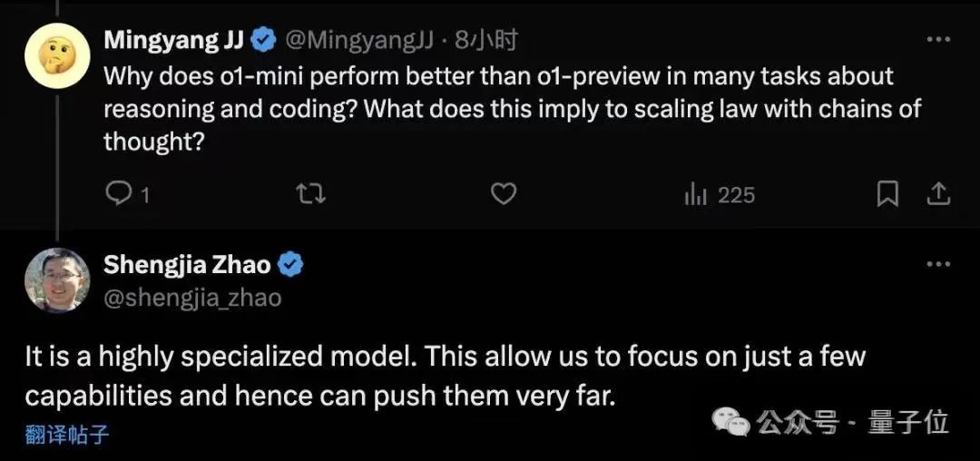Like the o1-mini question tweet

click(503, 195)
